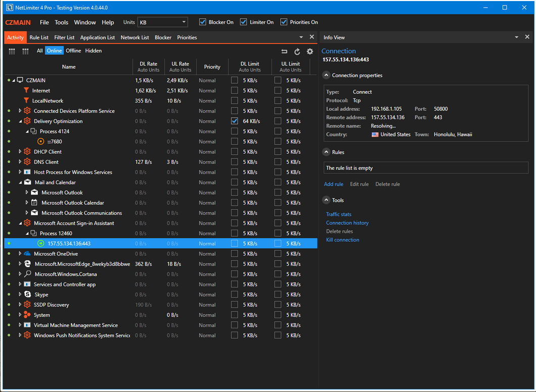
Task: Uncheck Delivery Optimization DL Limit checkbox
Action: coord(235,121)
